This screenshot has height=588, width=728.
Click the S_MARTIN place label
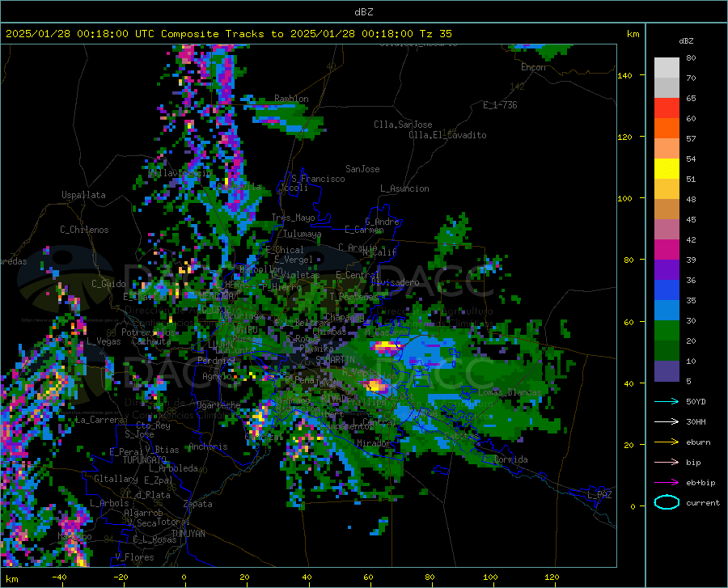(335, 360)
